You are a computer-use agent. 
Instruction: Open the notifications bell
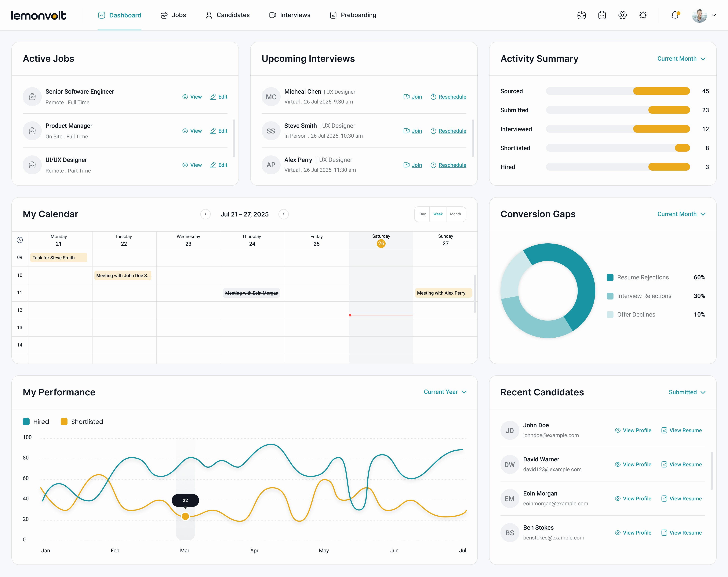pos(675,15)
